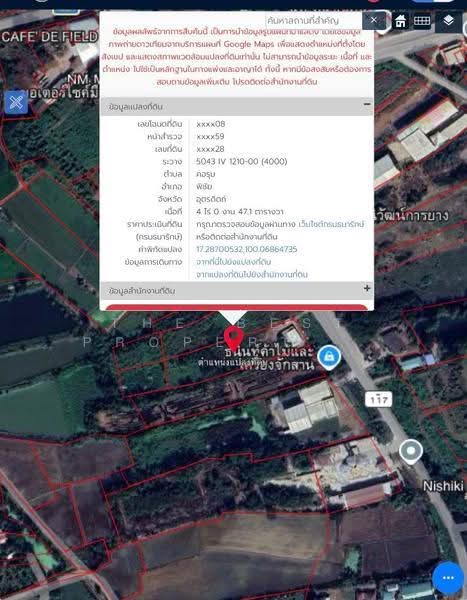This screenshot has width=467, height=600.
Task: Open the จากแปลงที่ดินไปยังสำนักงานที่ดิน directions link
Action: click(251, 274)
